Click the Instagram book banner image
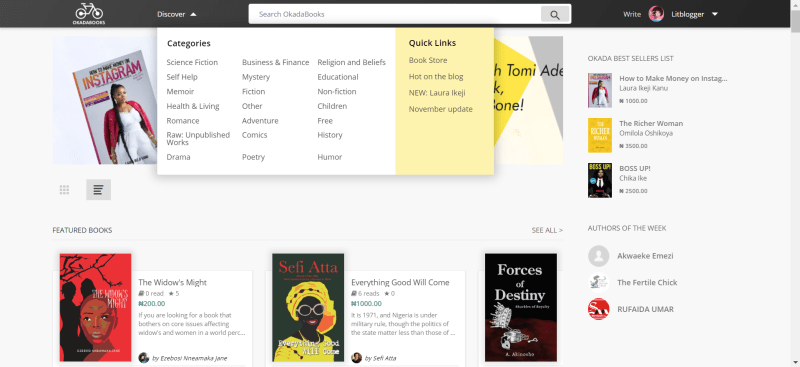The image size is (800, 367). tap(105, 100)
